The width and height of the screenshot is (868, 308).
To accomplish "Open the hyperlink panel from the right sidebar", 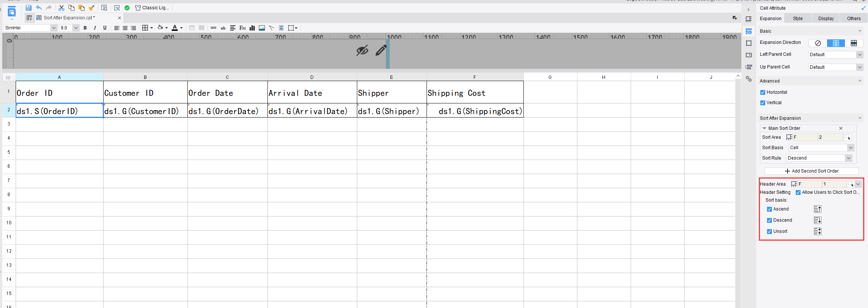I will [x=749, y=79].
